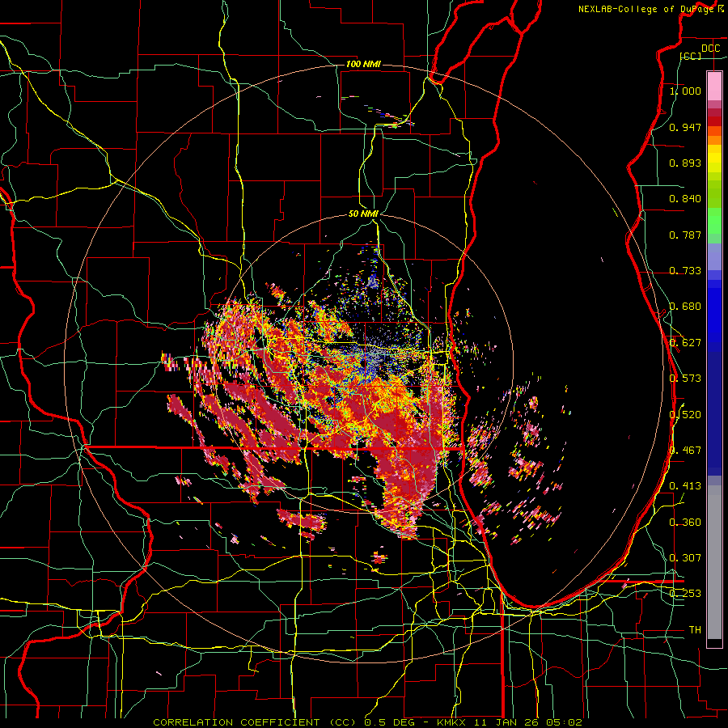Select the 0.733 scale label
Screen dimensions: 728x728
[x=685, y=271]
